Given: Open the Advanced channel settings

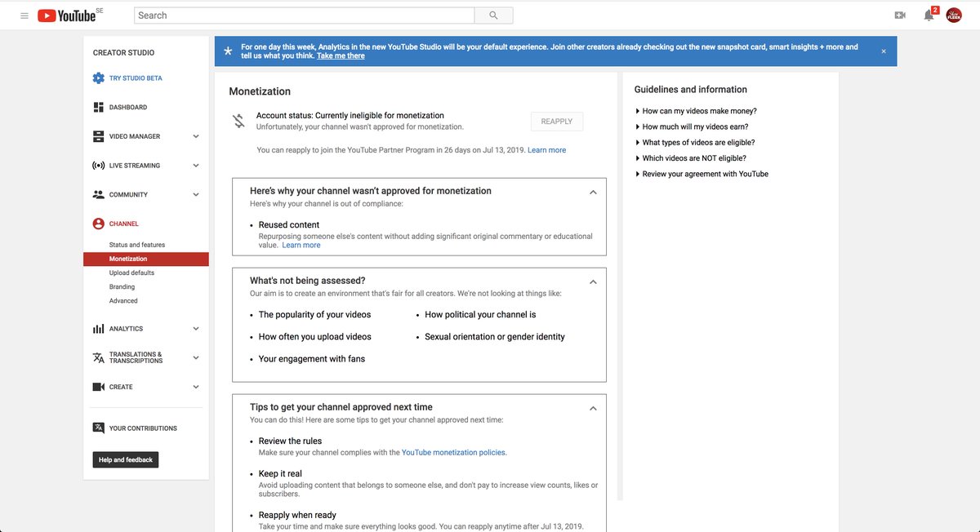Looking at the screenshot, I should 123,301.
